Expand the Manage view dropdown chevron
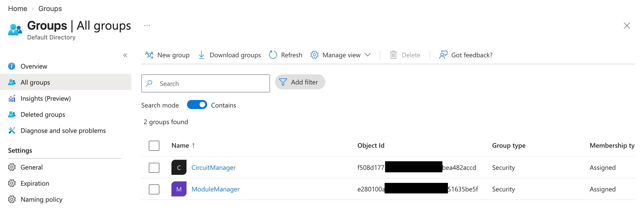This screenshot has width=644, height=211. click(367, 55)
